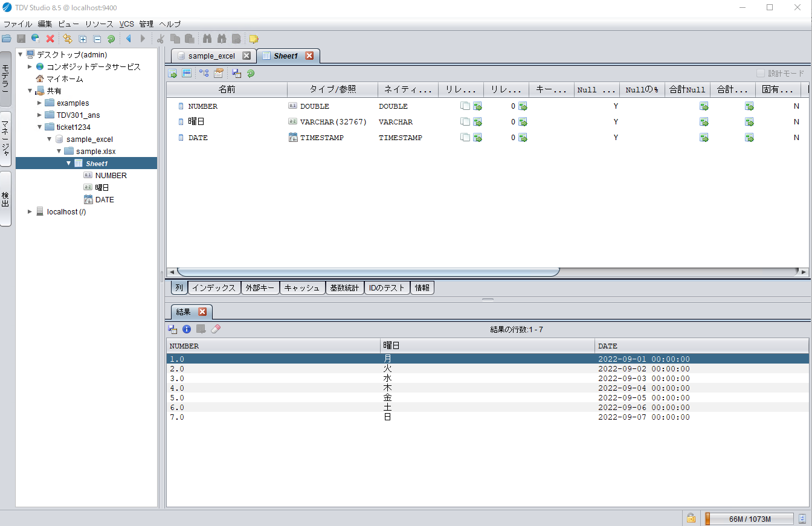Click the copy icon in the NUMBER row
Viewport: 812px width, 526px height.
pyautogui.click(x=465, y=106)
